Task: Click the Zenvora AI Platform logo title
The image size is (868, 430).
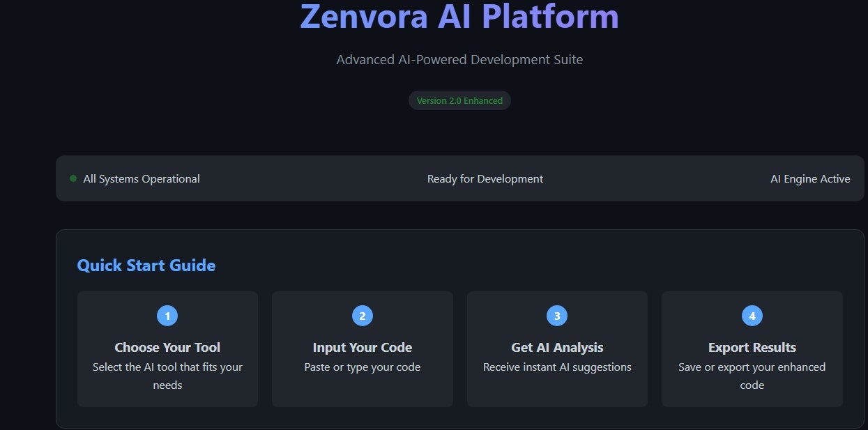Action: click(x=459, y=18)
